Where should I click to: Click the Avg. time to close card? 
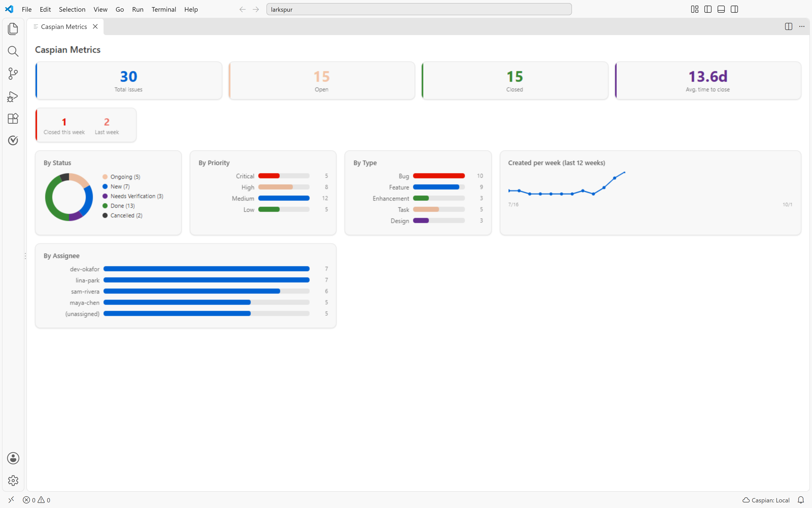708,81
